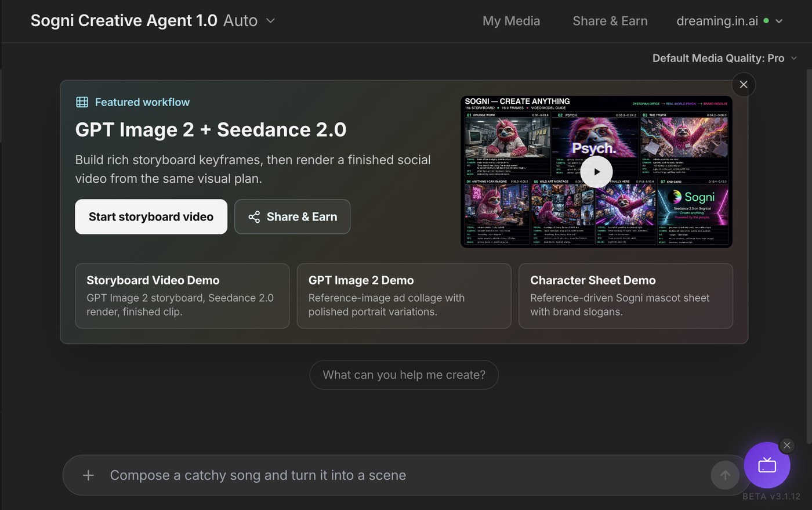The width and height of the screenshot is (812, 510).
Task: Click the Featured workflow grid icon
Action: click(82, 102)
